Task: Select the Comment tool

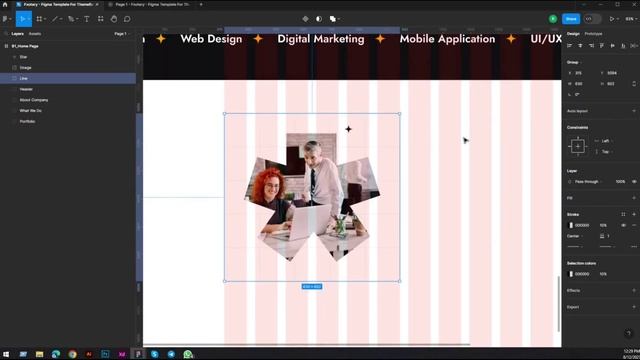Action: pyautogui.click(x=127, y=19)
